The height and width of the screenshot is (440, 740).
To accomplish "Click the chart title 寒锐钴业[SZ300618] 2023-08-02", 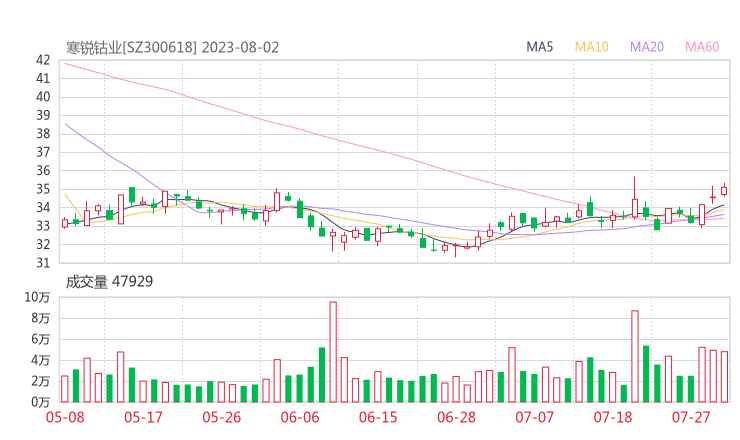I will (172, 48).
